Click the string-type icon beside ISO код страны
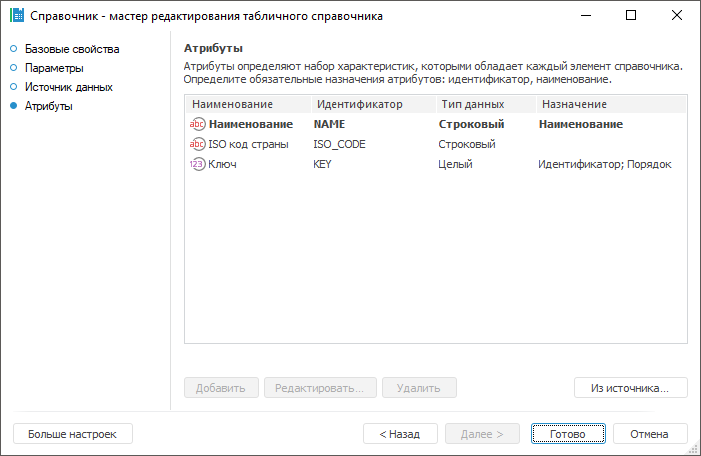Screen dimensions: 701x456 coord(197,145)
